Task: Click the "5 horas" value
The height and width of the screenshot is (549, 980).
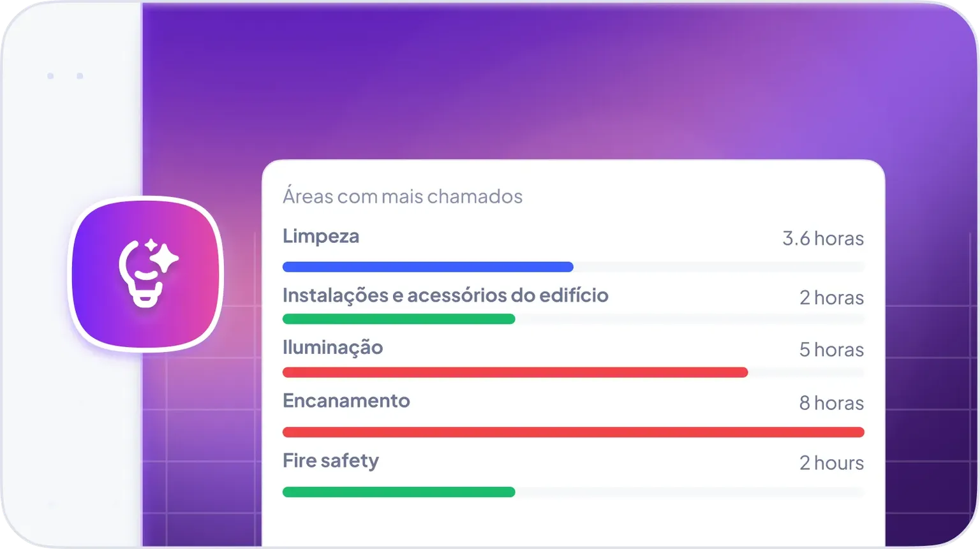Action: 831,350
